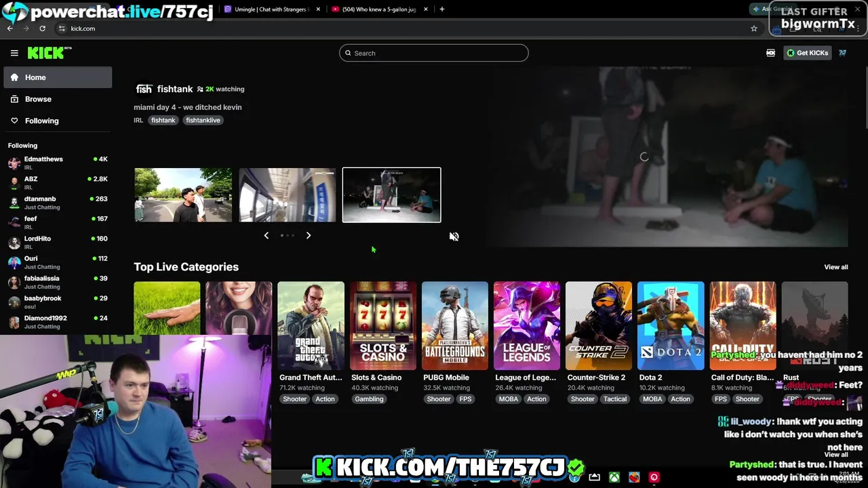This screenshot has width=868, height=488.
Task: Click the red circular taskbar icon
Action: pos(654,477)
